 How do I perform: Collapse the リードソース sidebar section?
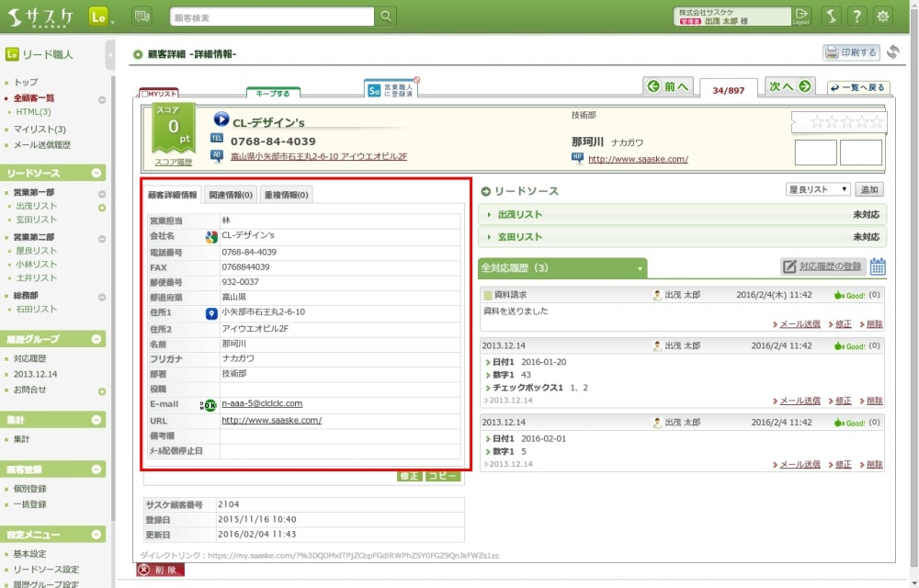96,174
